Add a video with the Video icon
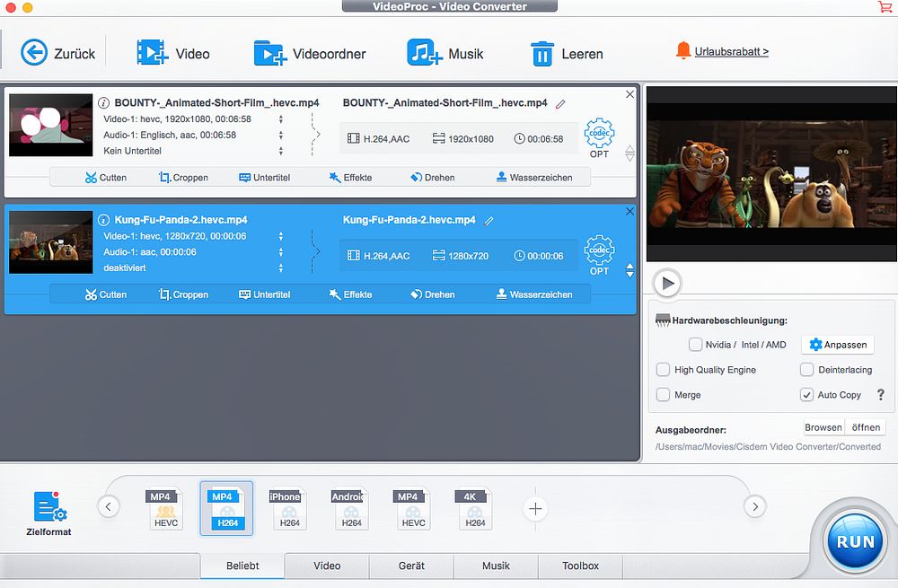The image size is (898, 588). pos(152,53)
